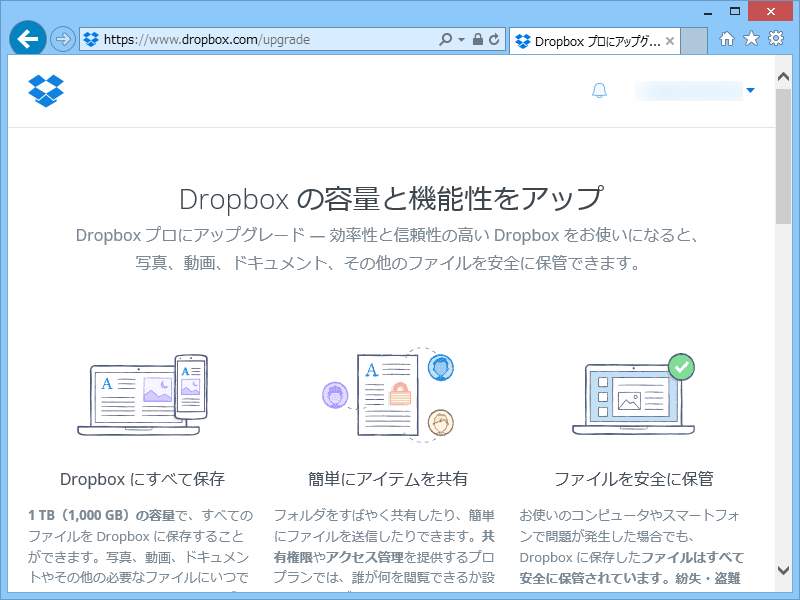The height and width of the screenshot is (600, 800).
Task: Click the Home icon in the browser toolbar
Action: click(729, 38)
